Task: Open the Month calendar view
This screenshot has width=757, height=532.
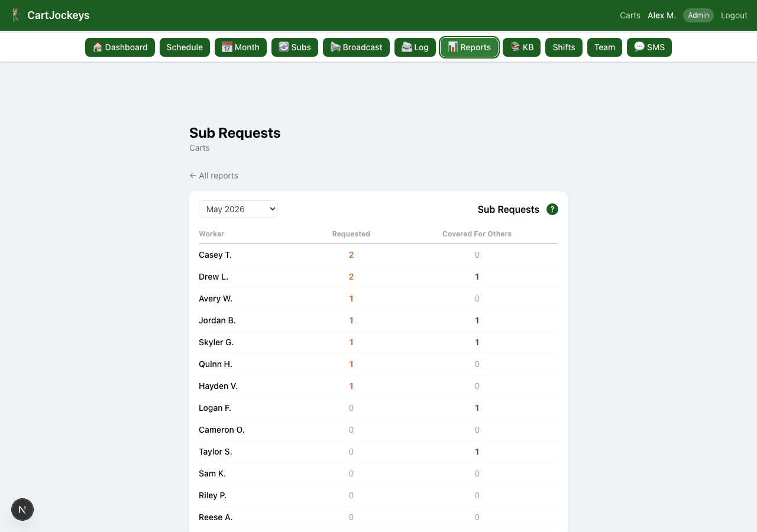Action: pos(241,47)
